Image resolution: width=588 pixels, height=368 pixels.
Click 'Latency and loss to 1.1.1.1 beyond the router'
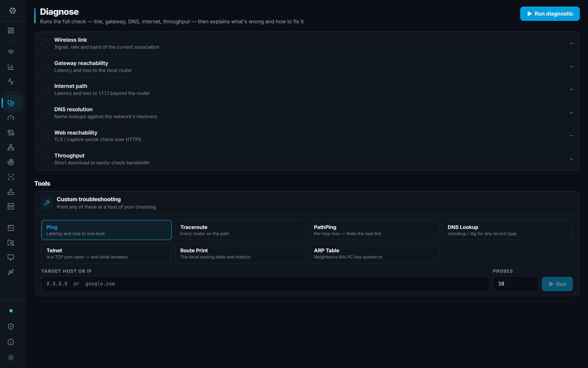tap(102, 93)
